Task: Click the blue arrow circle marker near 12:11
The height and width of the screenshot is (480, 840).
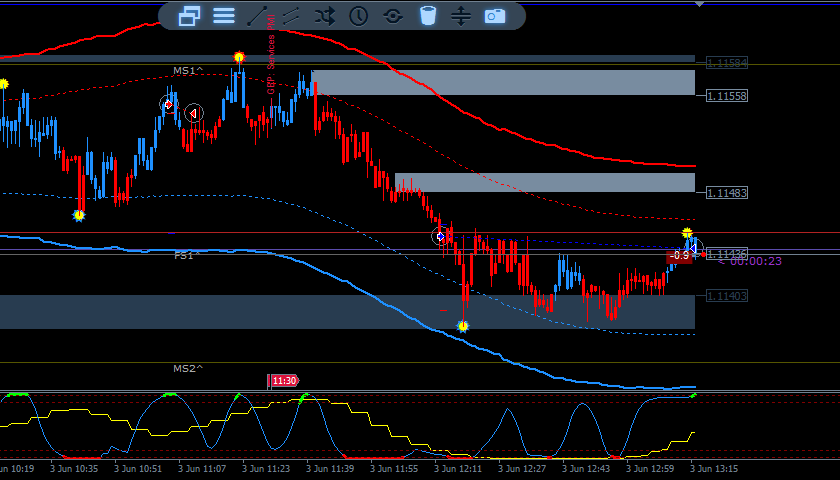Action: [x=441, y=236]
